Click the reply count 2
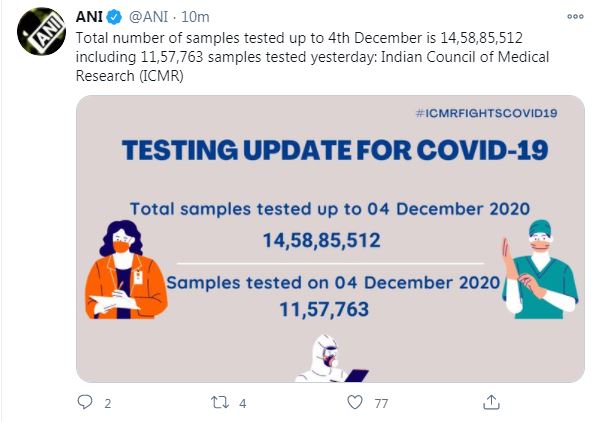 pos(108,403)
